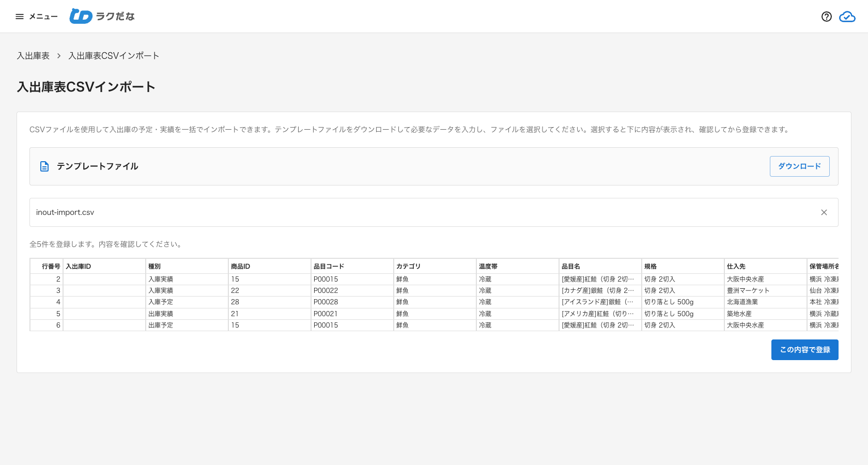Click the テンプレートファイル label
The width and height of the screenshot is (868, 465).
click(98, 166)
